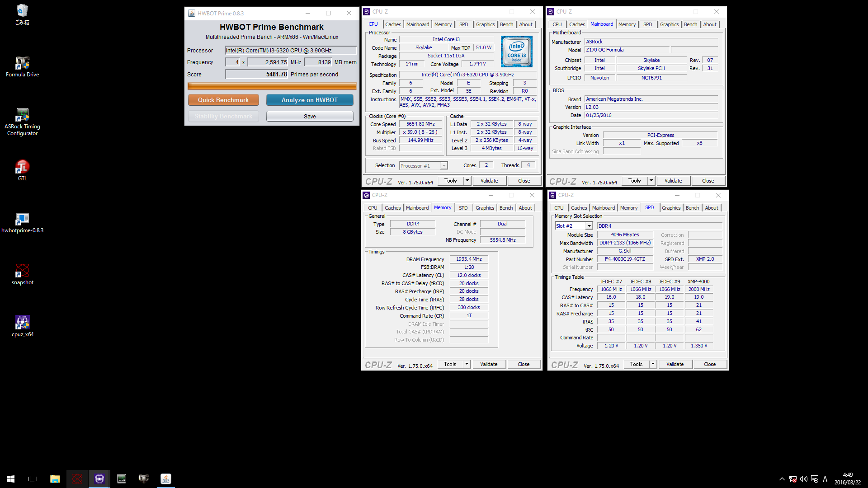Activate the CPU-Z taskbar icon
The width and height of the screenshot is (868, 488).
99,479
